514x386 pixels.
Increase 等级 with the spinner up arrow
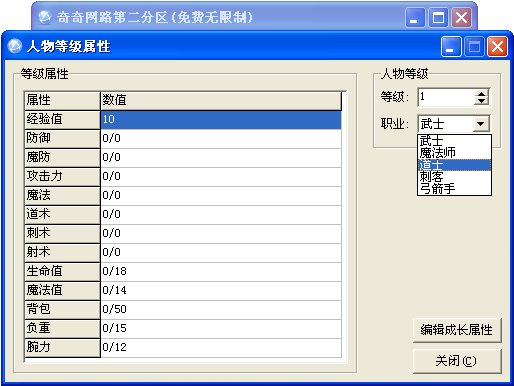(x=481, y=93)
